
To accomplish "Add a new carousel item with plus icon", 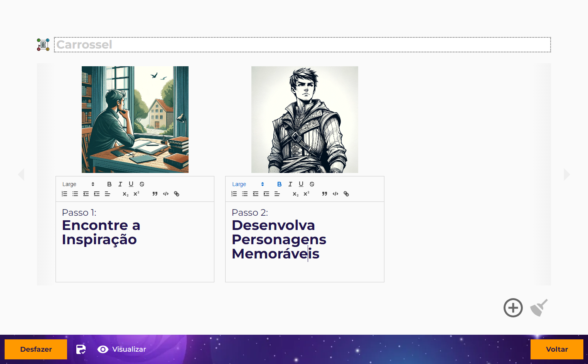I will coord(513,308).
